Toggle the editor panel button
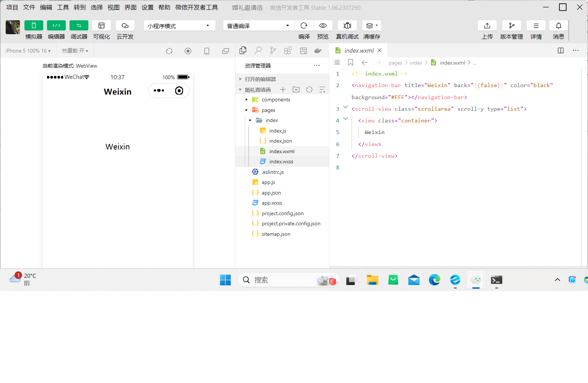The height and width of the screenshot is (383, 588). click(56, 26)
